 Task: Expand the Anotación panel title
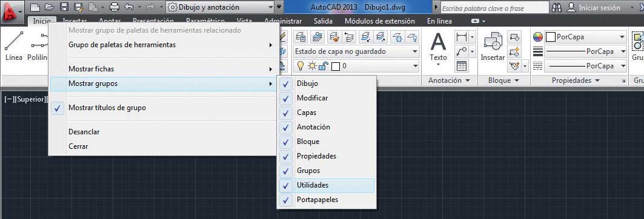pyautogui.click(x=448, y=80)
